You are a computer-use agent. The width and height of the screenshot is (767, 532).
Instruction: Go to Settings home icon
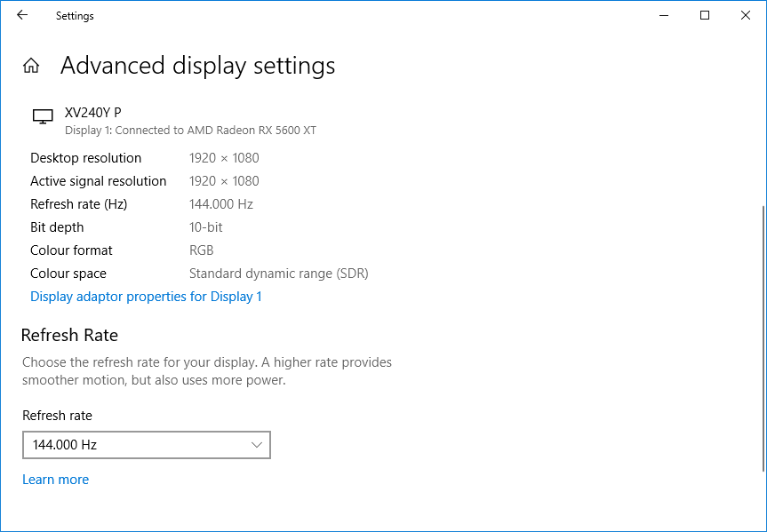[x=31, y=66]
